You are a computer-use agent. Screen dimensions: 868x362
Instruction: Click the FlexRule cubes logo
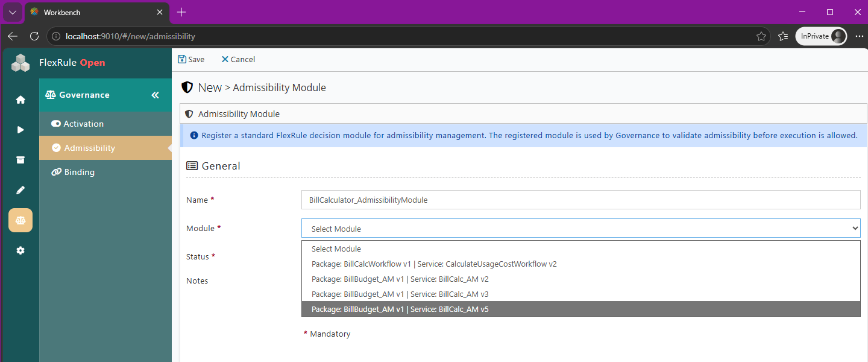(x=20, y=63)
